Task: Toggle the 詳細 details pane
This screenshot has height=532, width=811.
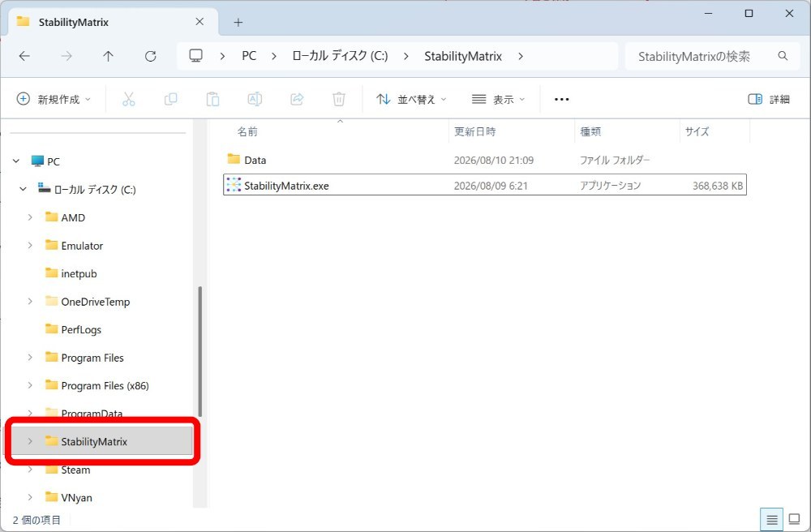Action: [769, 99]
